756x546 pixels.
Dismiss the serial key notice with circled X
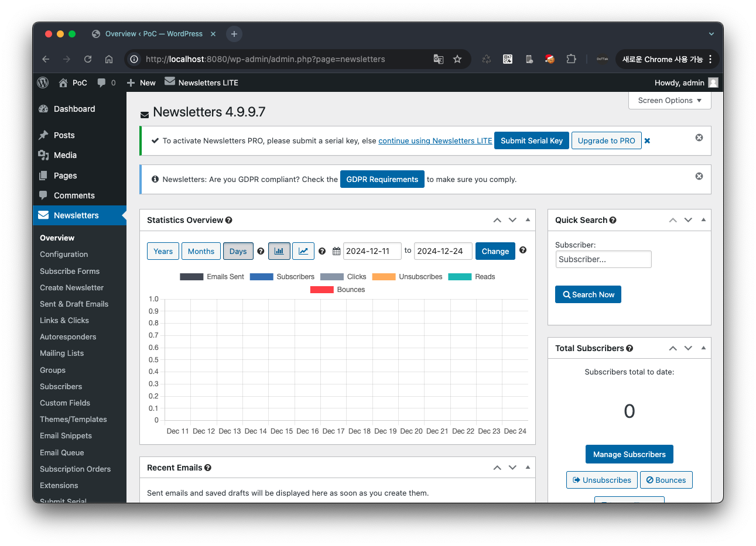coord(699,138)
